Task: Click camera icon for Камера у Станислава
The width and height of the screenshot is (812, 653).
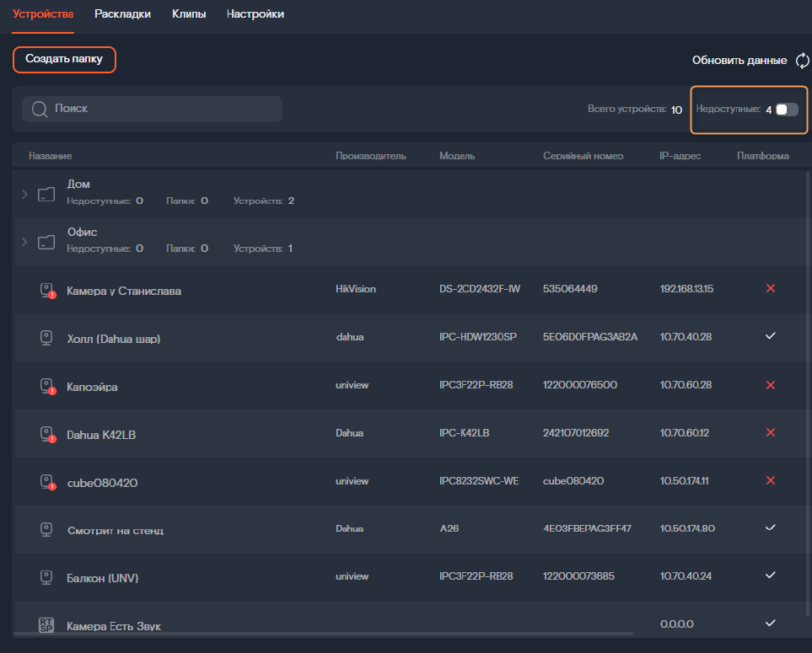Action: 48,291
